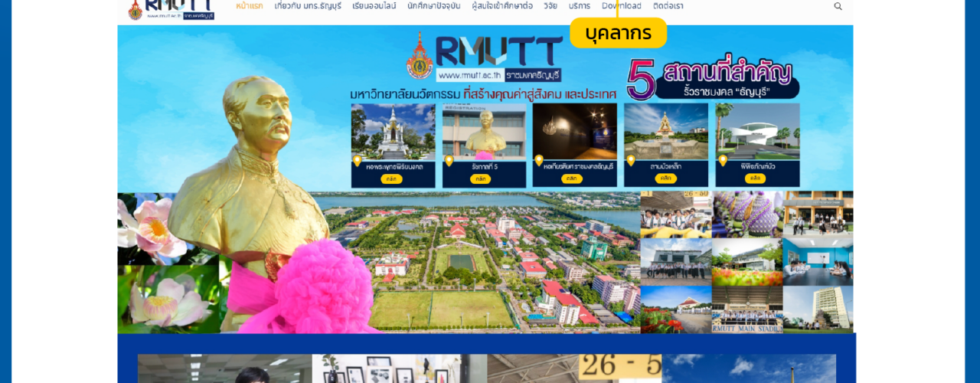Open the lotus museum white building photo
The image size is (980, 383).
[x=758, y=131]
